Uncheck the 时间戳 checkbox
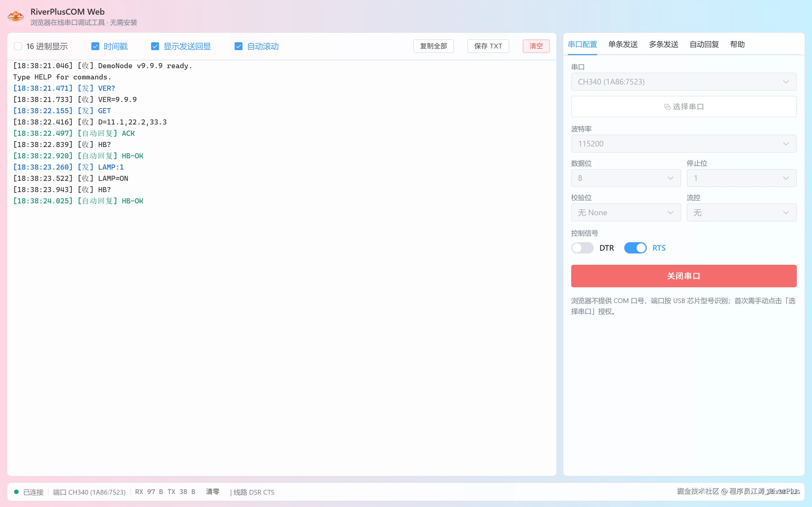 (95, 46)
